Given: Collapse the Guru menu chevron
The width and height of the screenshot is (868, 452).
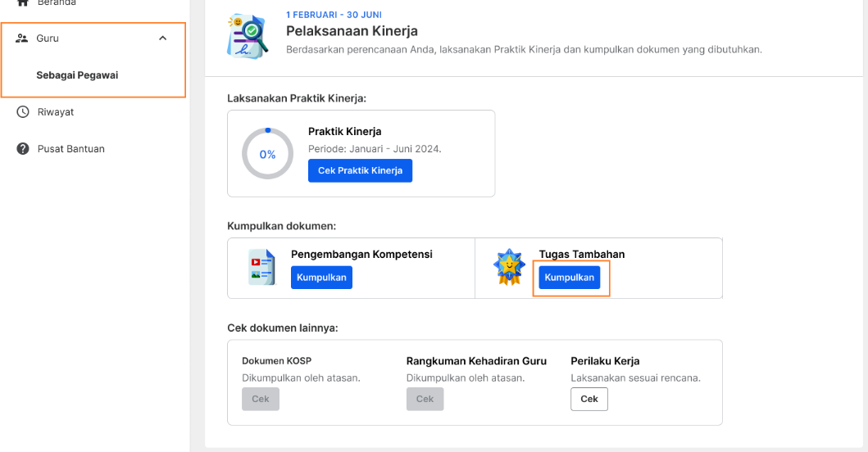Looking at the screenshot, I should pyautogui.click(x=163, y=38).
